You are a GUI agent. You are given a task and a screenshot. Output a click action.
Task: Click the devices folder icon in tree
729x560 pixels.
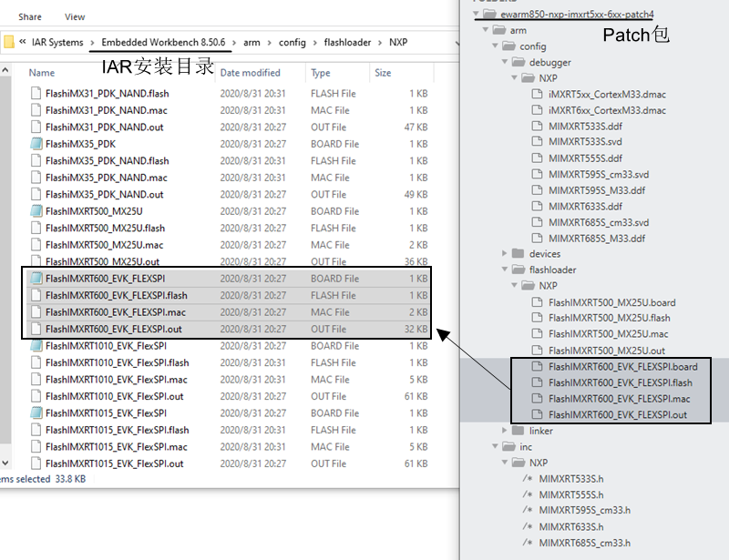(x=518, y=253)
